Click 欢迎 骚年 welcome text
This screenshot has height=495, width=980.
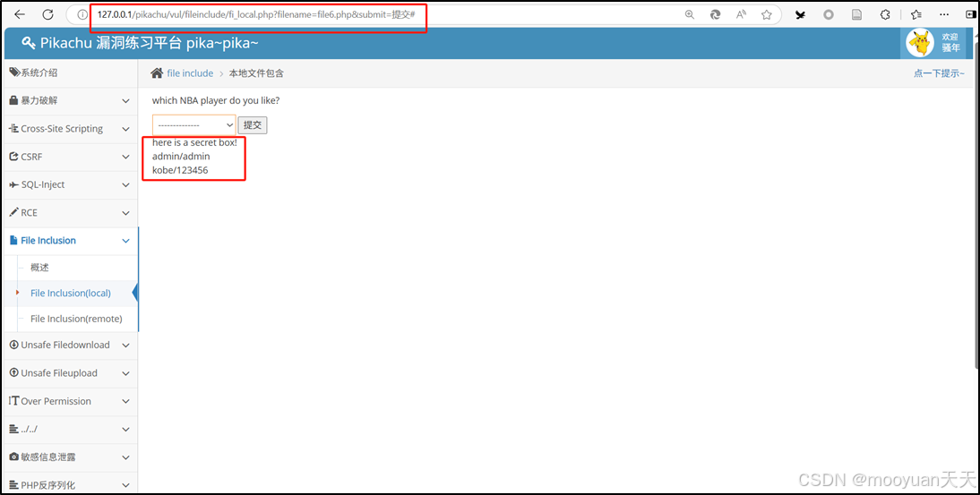click(x=950, y=42)
